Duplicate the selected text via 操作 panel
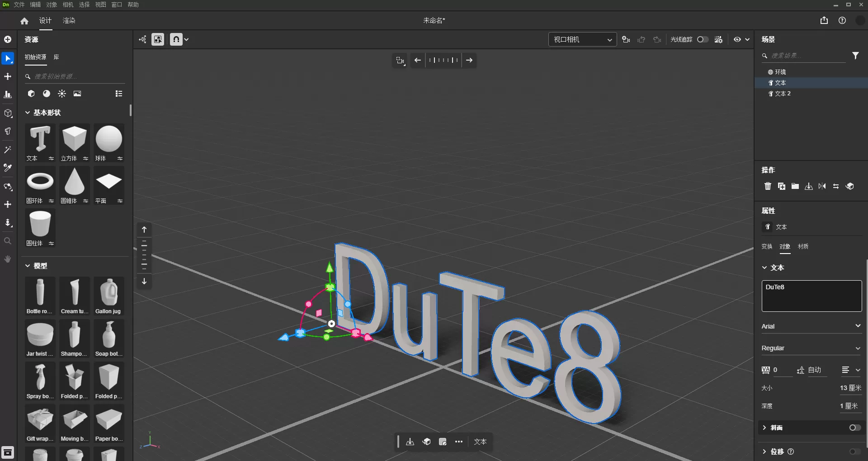The height and width of the screenshot is (461, 868). (x=781, y=186)
